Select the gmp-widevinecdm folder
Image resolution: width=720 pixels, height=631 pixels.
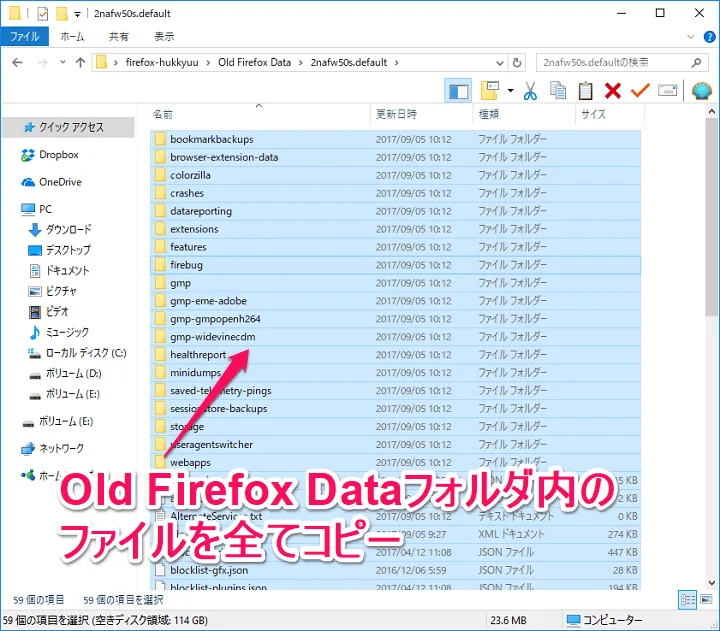(395, 337)
